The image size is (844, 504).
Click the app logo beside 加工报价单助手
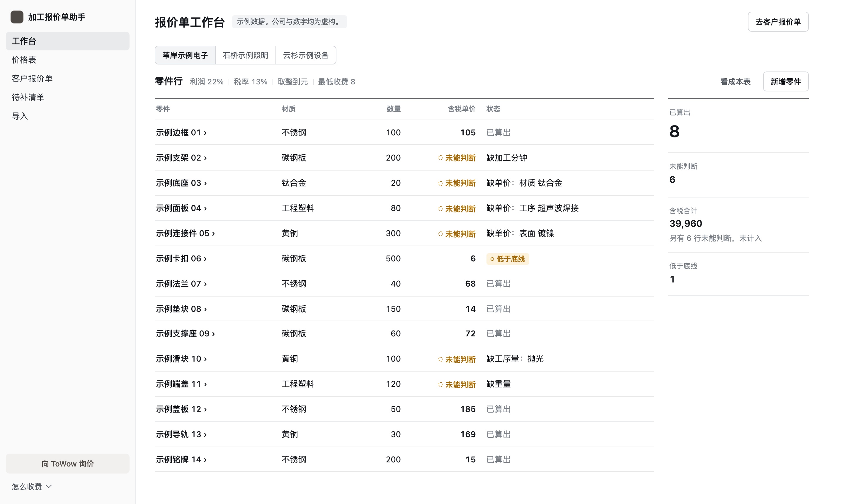17,17
